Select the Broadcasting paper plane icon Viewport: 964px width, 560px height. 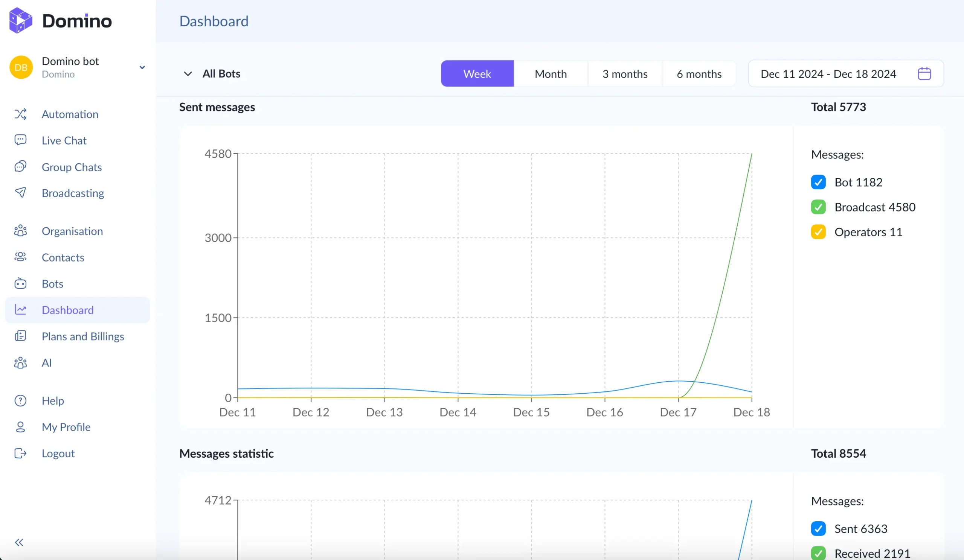tap(20, 193)
